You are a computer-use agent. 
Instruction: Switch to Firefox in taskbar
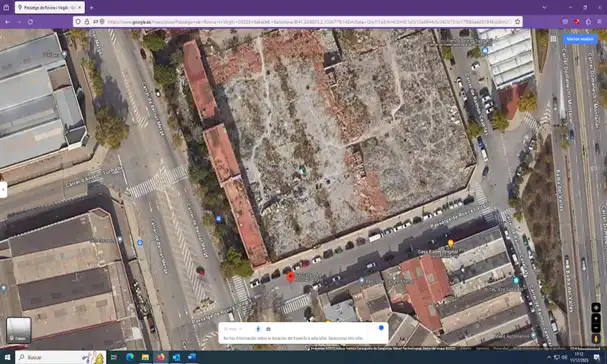(x=161, y=357)
